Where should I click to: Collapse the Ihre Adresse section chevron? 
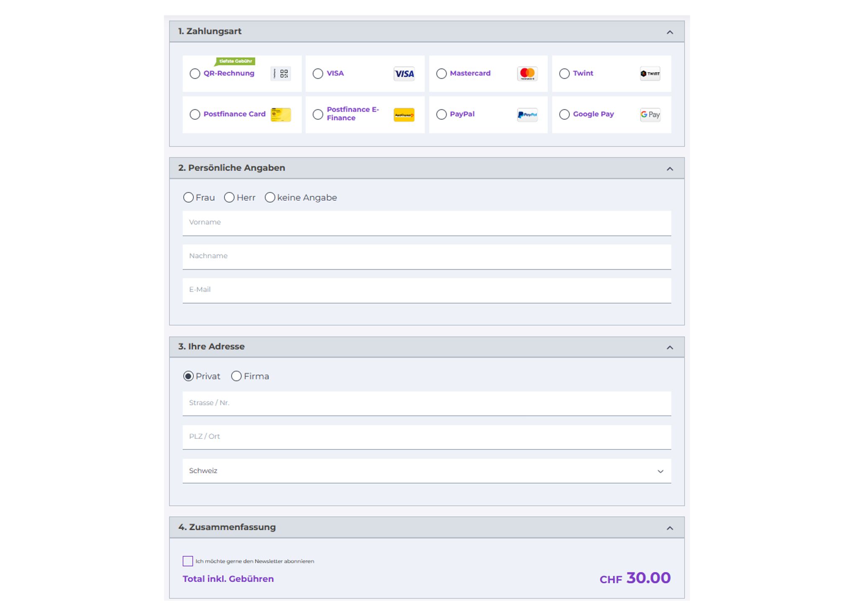tap(670, 348)
